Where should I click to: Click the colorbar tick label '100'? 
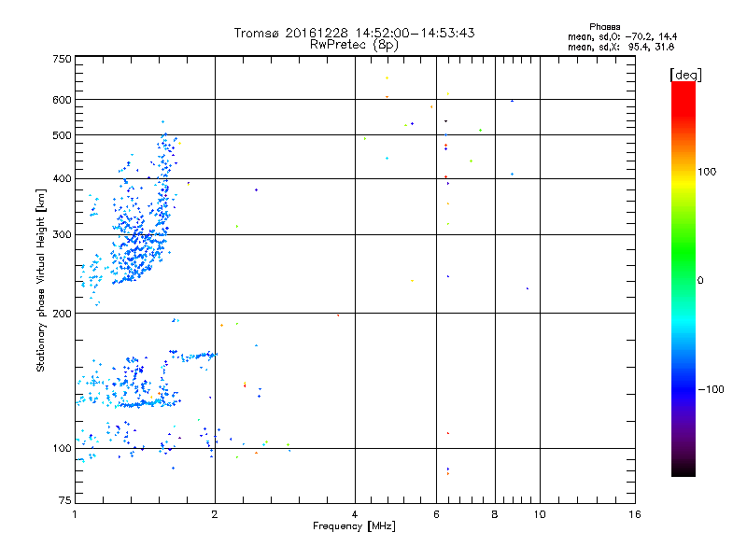click(x=707, y=172)
